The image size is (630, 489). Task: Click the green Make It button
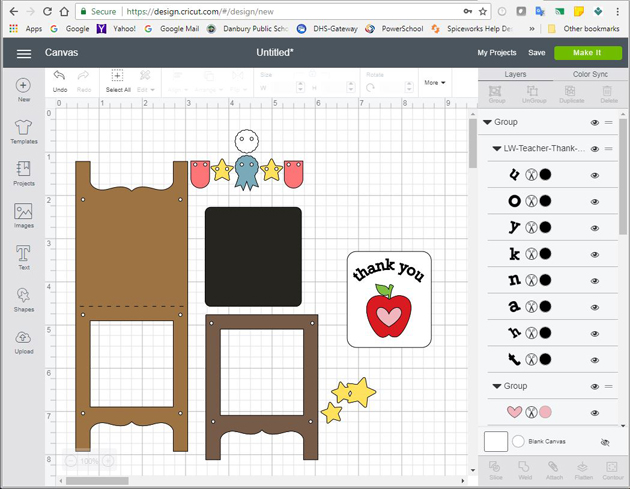[x=587, y=52]
